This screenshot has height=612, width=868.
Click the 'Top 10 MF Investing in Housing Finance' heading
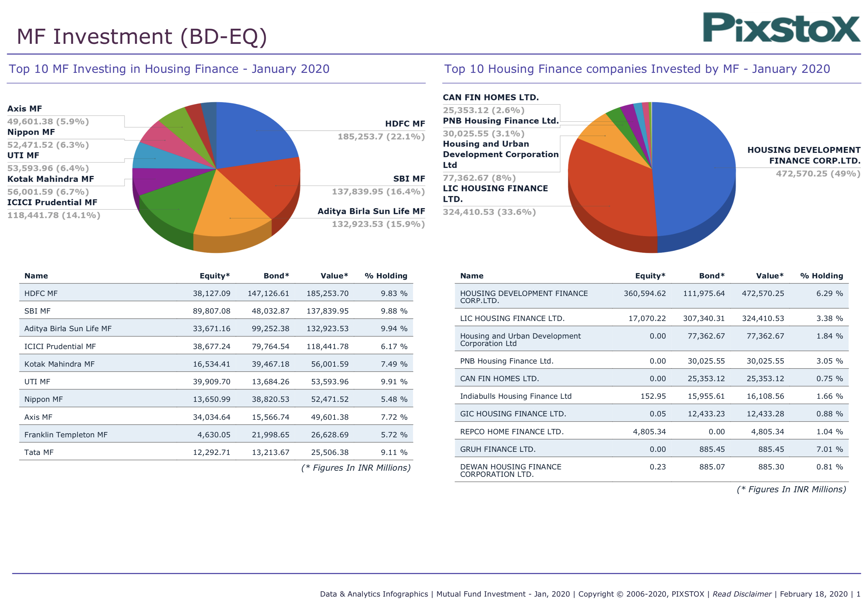169,69
